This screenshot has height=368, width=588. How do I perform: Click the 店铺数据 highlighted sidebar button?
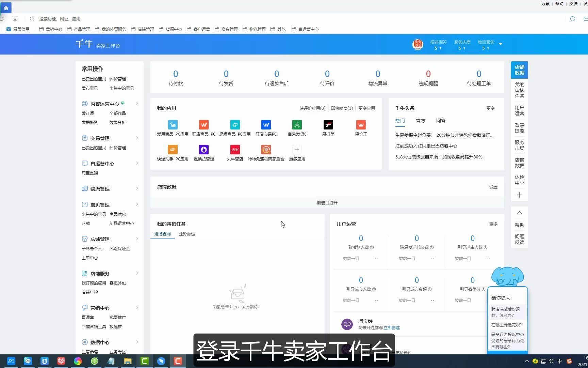(x=520, y=70)
